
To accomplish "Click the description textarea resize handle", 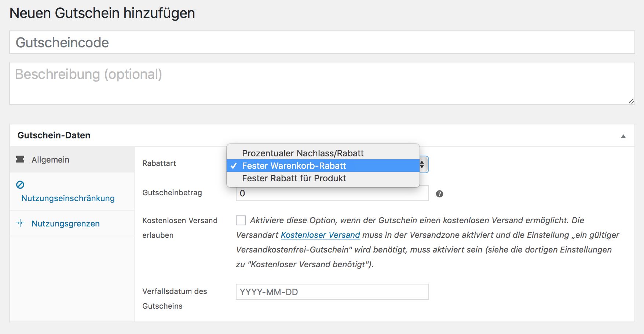I will click(631, 101).
